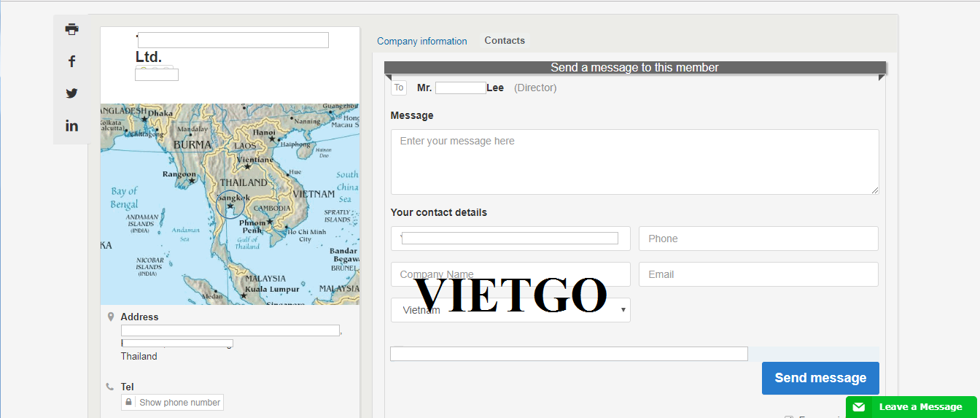Viewport: 980px width, 418px height.
Task: Share the page on Facebook
Action: pos(71,61)
